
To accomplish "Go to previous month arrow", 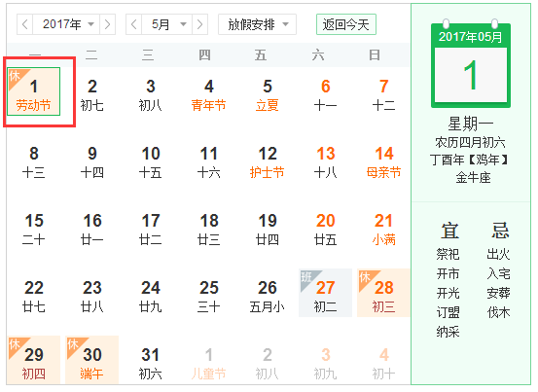I will tap(134, 24).
